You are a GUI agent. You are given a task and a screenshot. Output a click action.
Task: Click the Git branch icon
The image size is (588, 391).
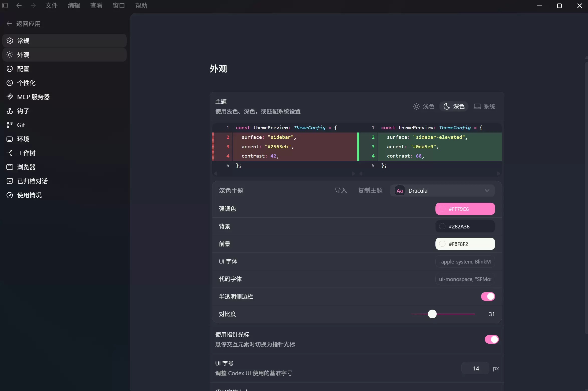pos(10,125)
